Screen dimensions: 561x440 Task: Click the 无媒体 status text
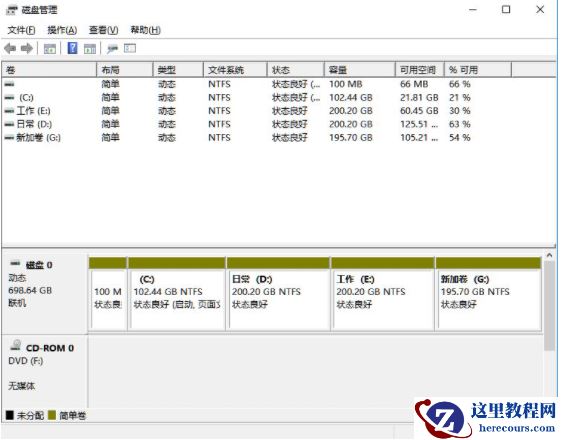[x=21, y=386]
